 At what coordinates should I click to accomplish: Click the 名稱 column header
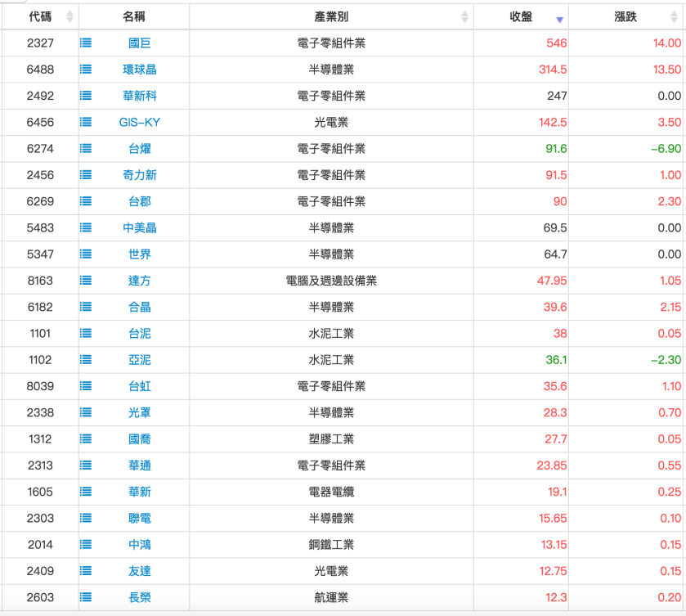coord(134,17)
